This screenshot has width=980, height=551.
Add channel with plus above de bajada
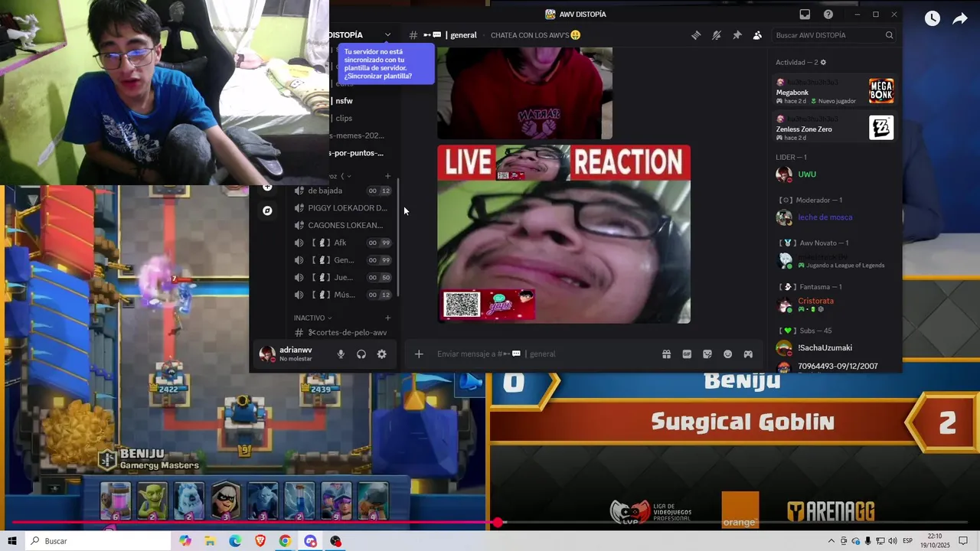point(387,176)
